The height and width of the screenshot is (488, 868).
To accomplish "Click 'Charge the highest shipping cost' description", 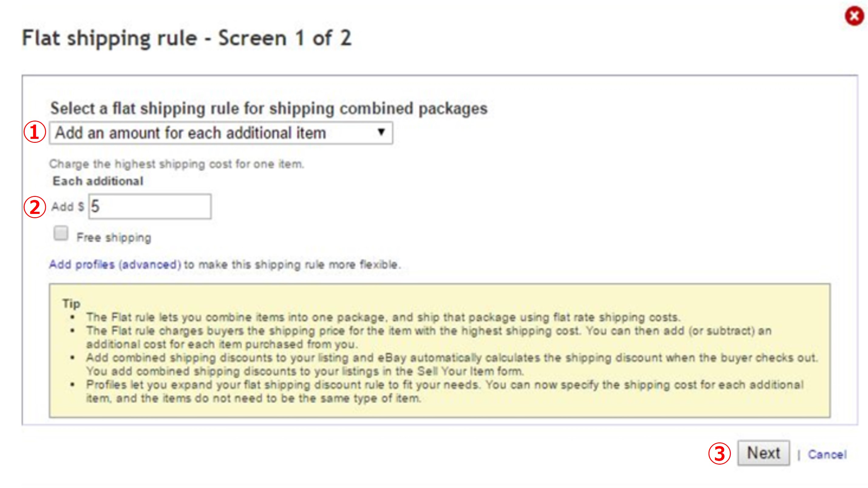I will 177,164.
